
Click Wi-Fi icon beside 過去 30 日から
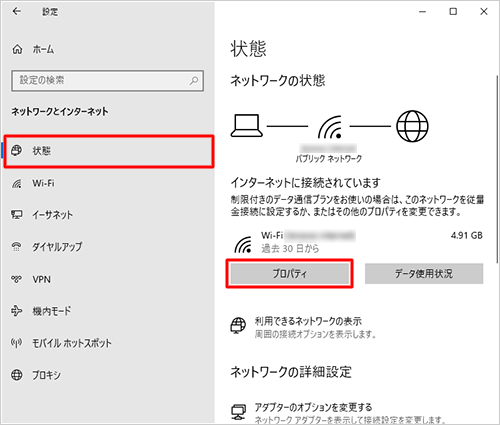243,244
